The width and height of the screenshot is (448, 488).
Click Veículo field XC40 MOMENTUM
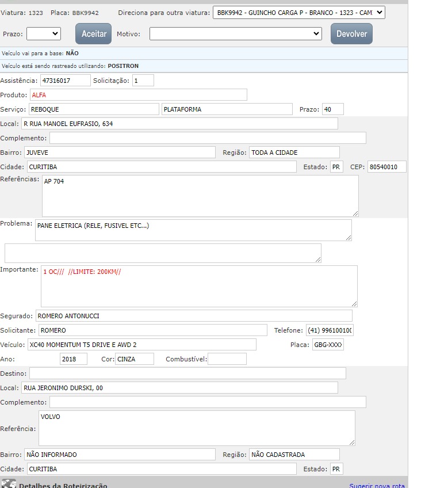tap(142, 345)
